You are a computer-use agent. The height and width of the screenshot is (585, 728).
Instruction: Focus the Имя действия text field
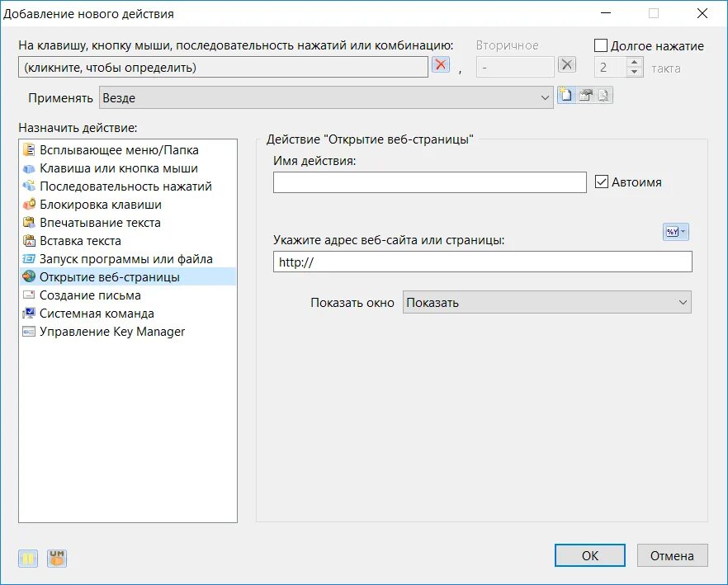pyautogui.click(x=429, y=182)
